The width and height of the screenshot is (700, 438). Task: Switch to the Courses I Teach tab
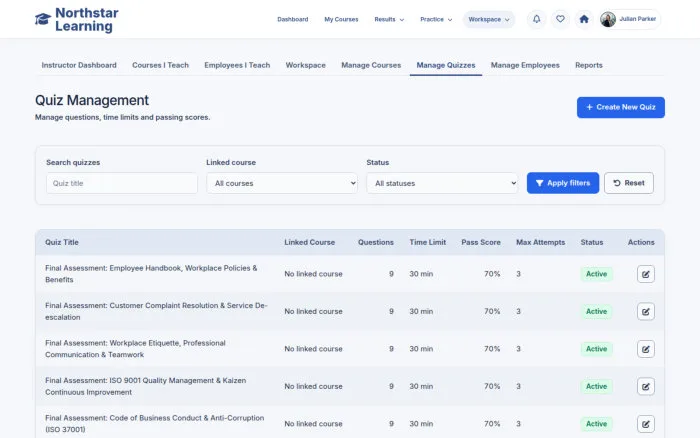pyautogui.click(x=160, y=65)
